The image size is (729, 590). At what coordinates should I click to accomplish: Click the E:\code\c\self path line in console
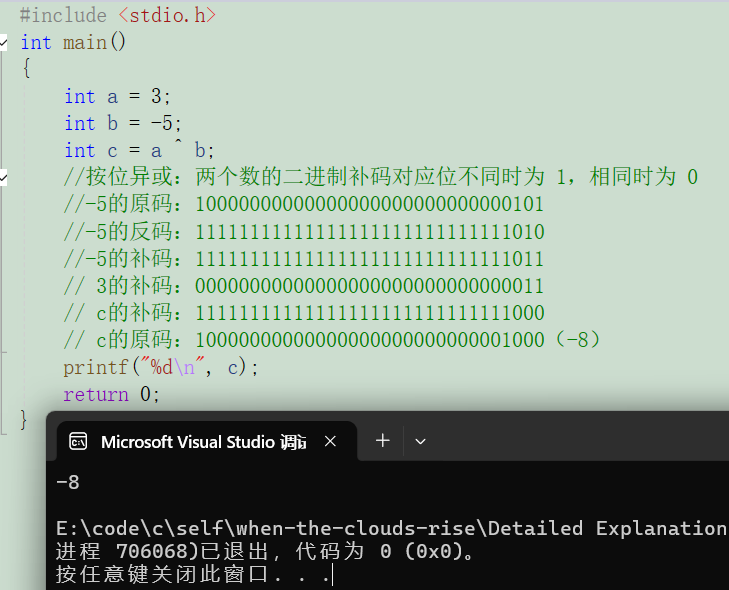[392, 529]
